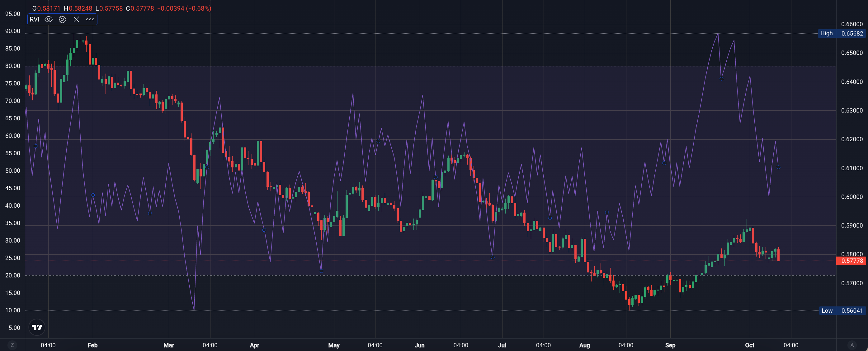The image size is (868, 351).
Task: Click 50.00 on the RVI scale
Action: (12, 171)
